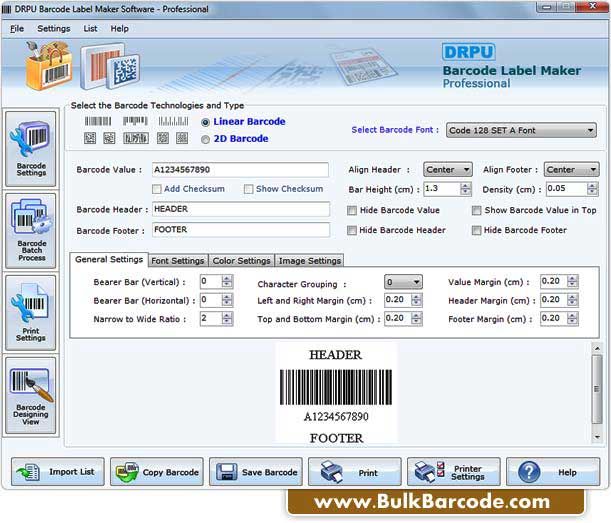Switch to Barcode Designing View

tap(31, 395)
